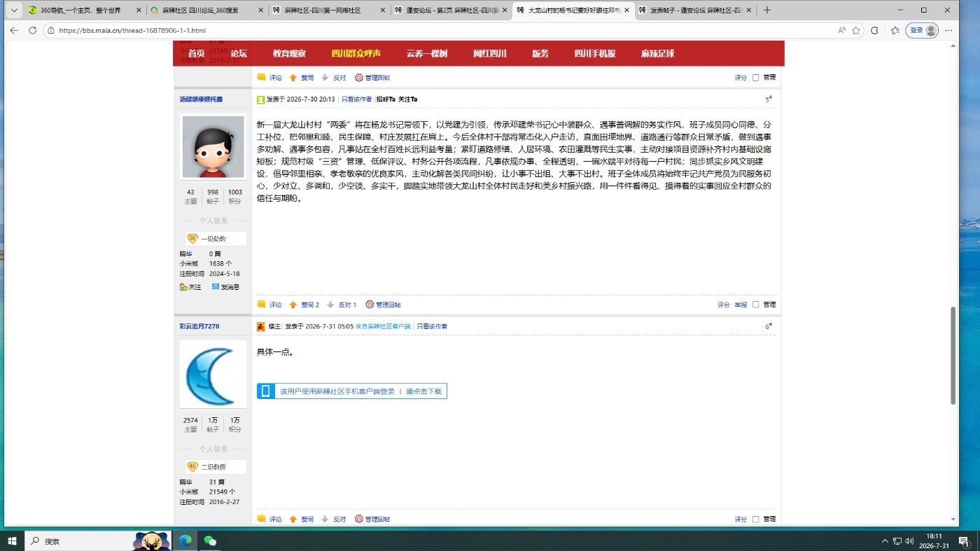
Task: Open the 彩云追月7278 username link
Action: pos(199,326)
